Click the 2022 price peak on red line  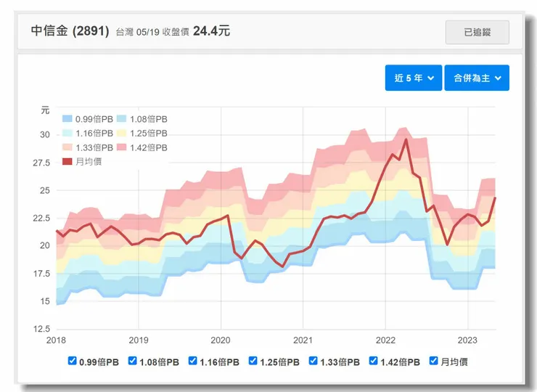(406, 139)
